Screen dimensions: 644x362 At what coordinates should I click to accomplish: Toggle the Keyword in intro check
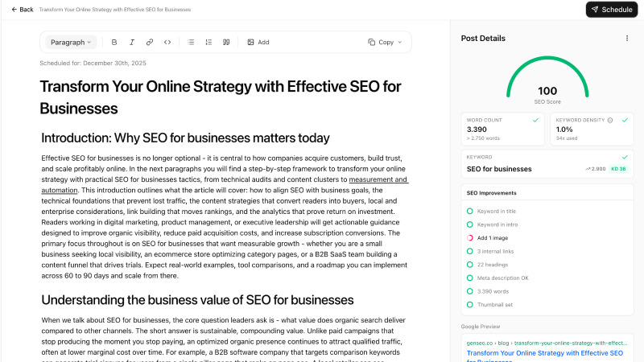click(x=470, y=224)
